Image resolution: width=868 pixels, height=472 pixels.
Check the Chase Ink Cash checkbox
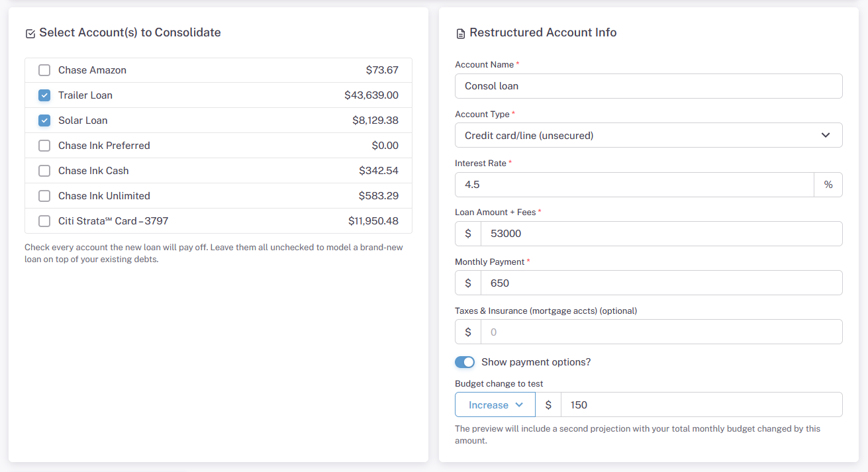coord(44,171)
